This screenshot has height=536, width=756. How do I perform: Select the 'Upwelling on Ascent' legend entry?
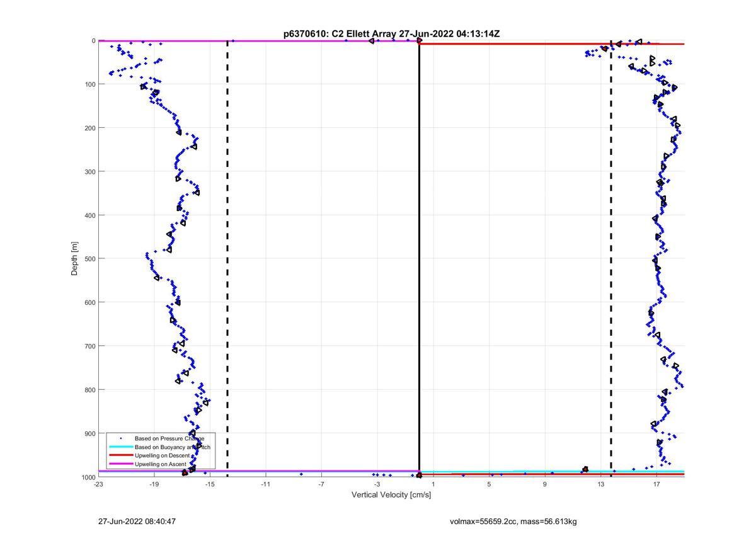162,464
